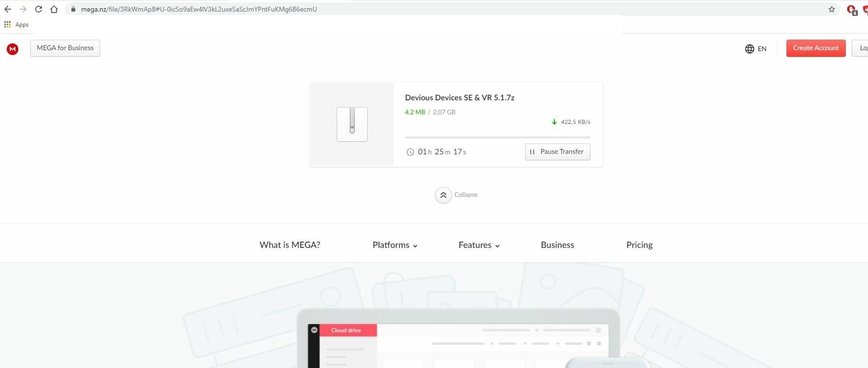Collapse the transfer panel with chevron button
868x368 pixels.
coord(443,195)
